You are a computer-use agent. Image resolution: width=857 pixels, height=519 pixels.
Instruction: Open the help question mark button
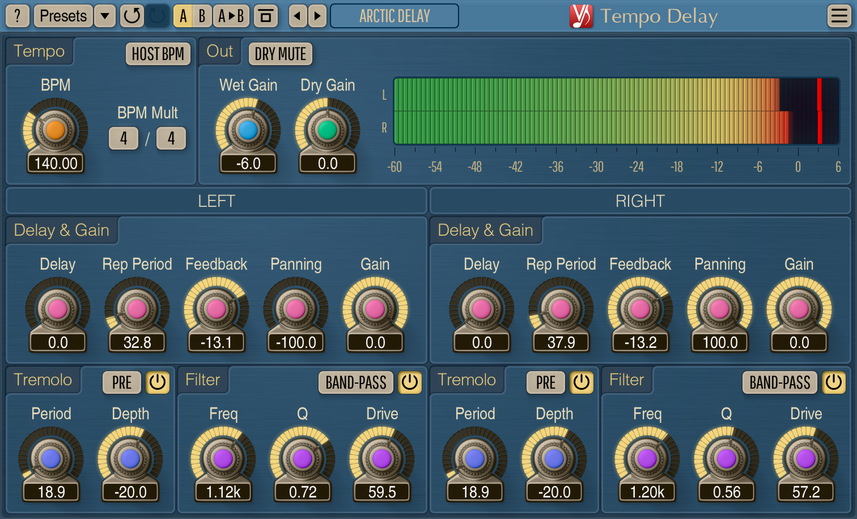tap(18, 16)
